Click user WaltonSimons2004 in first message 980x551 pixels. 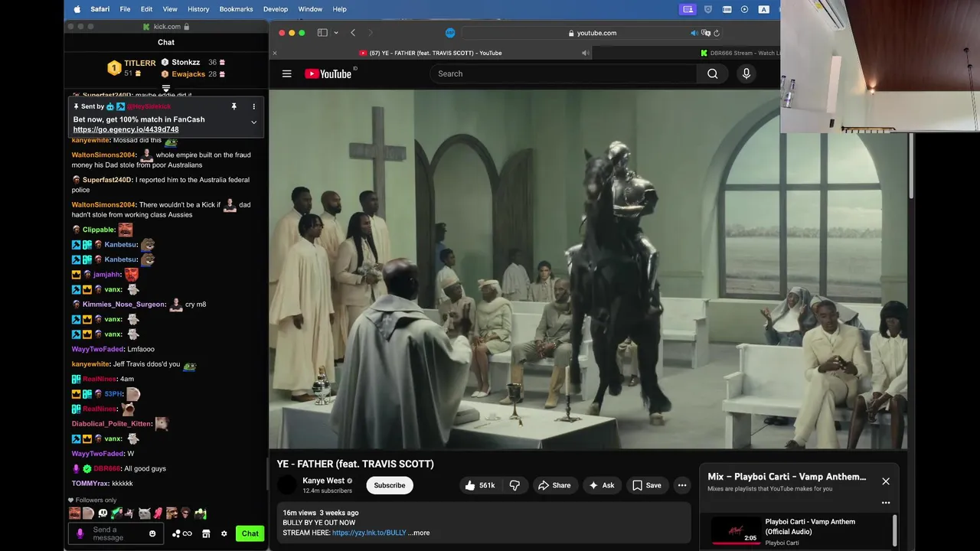point(103,155)
